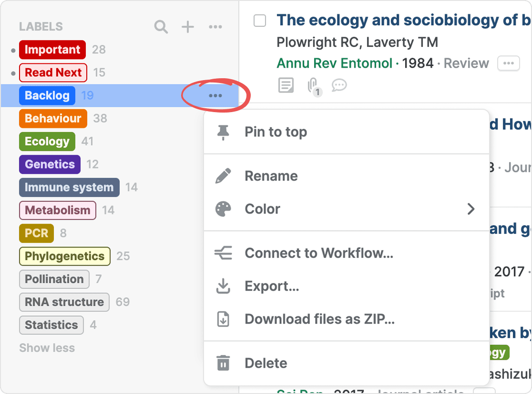Collapse labels list with Show less
532x394 pixels.
[47, 348]
